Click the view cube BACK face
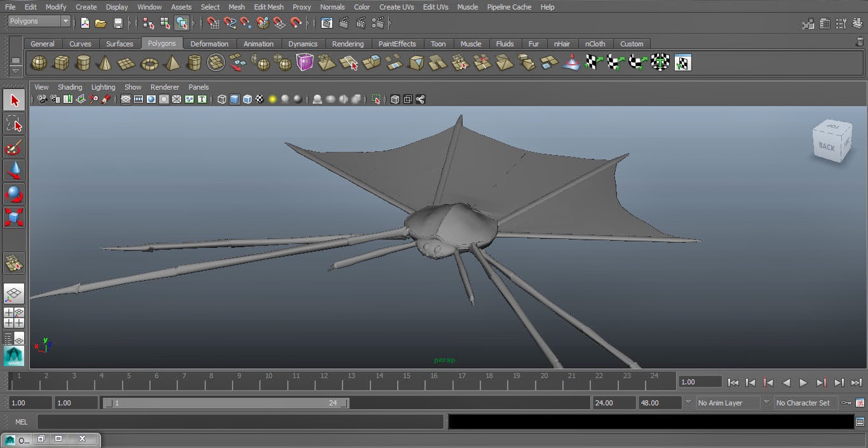The width and height of the screenshot is (868, 448). [826, 147]
